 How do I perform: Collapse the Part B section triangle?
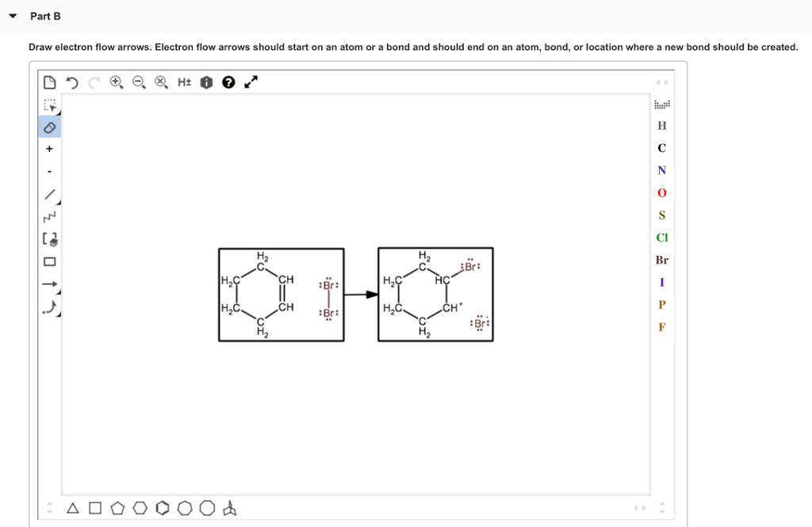pyautogui.click(x=10, y=14)
